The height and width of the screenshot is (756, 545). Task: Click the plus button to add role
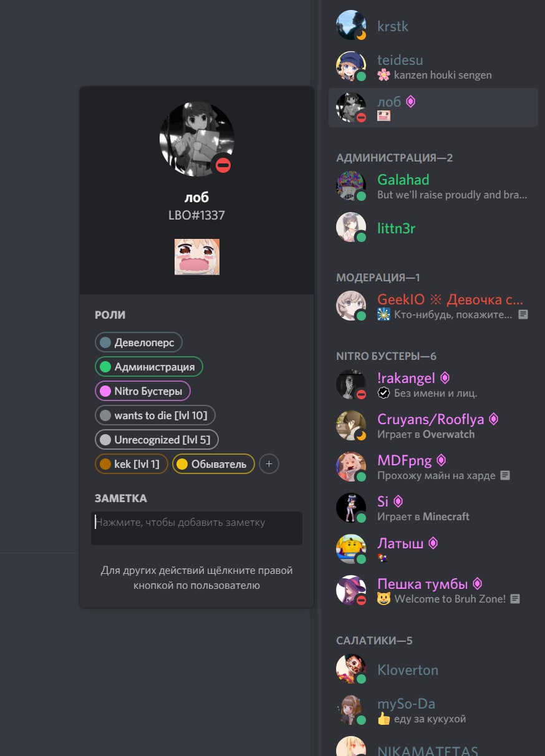[269, 463]
